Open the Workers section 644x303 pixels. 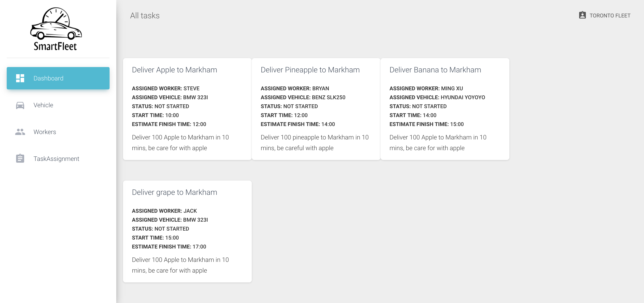45,132
